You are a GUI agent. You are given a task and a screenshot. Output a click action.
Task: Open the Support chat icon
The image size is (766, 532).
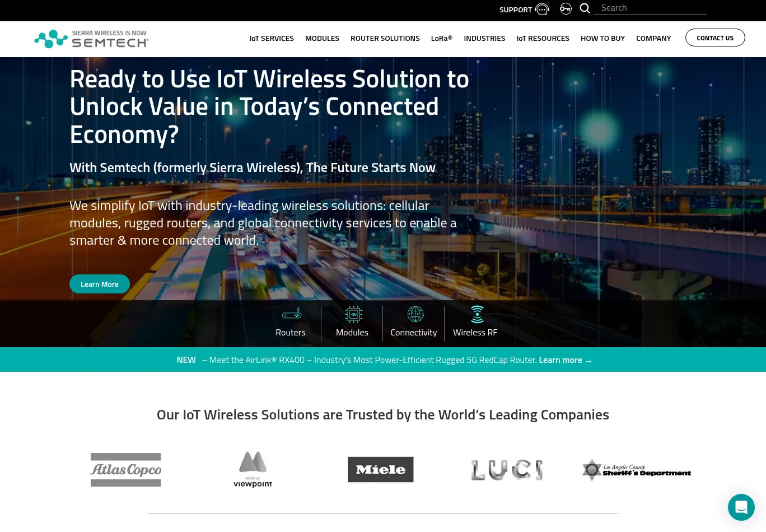click(x=541, y=9)
